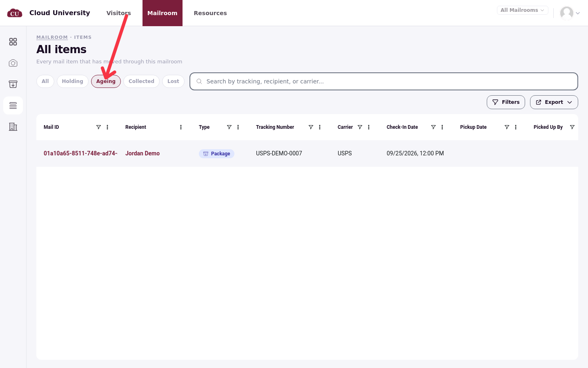Switch to the Mailroom tab

coord(163,13)
